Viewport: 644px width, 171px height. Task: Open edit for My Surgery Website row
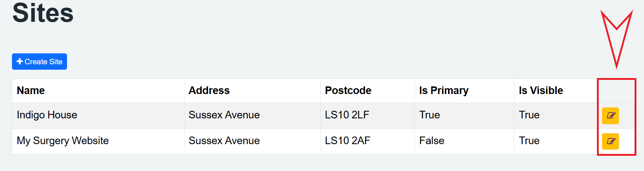pyautogui.click(x=610, y=141)
